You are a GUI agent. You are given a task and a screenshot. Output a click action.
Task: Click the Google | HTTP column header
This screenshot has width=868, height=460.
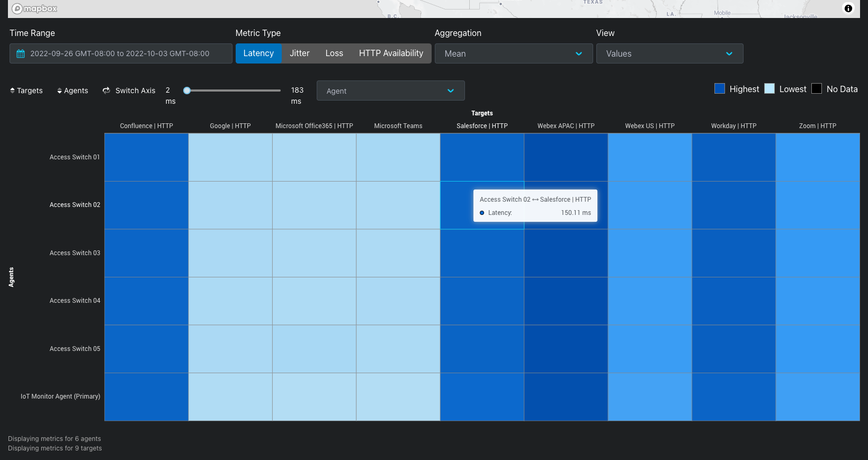click(230, 126)
